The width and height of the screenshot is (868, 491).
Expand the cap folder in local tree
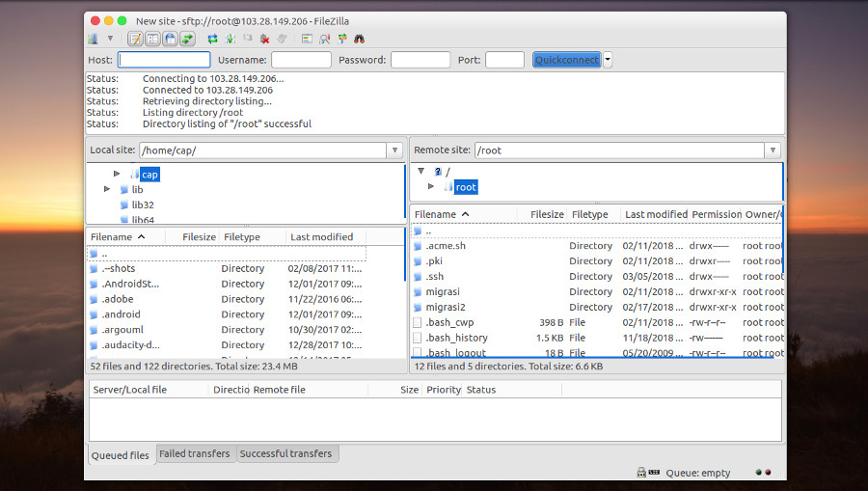(x=117, y=174)
